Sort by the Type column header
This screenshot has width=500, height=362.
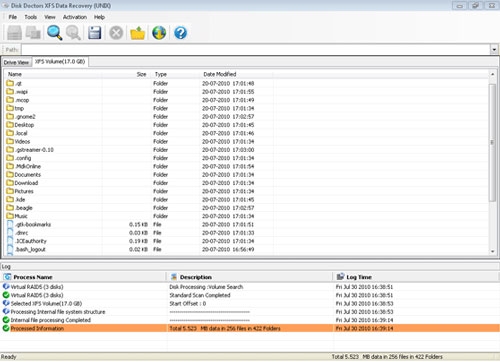point(161,74)
